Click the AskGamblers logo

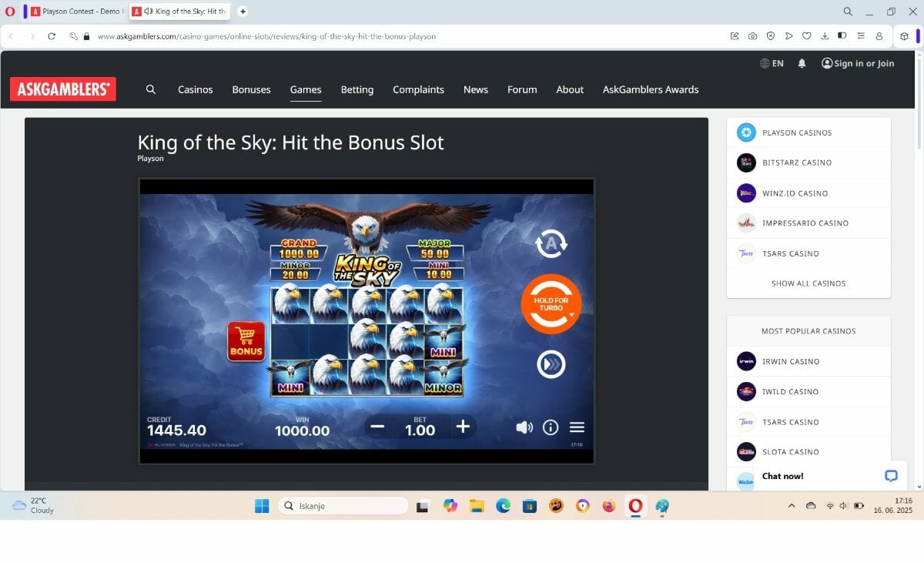coord(63,89)
